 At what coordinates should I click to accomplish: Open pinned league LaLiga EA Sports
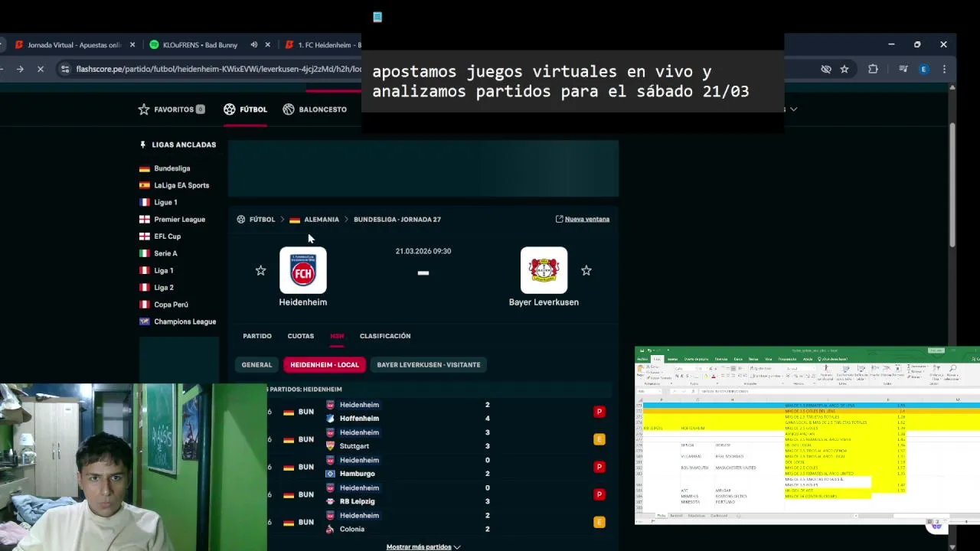point(181,185)
